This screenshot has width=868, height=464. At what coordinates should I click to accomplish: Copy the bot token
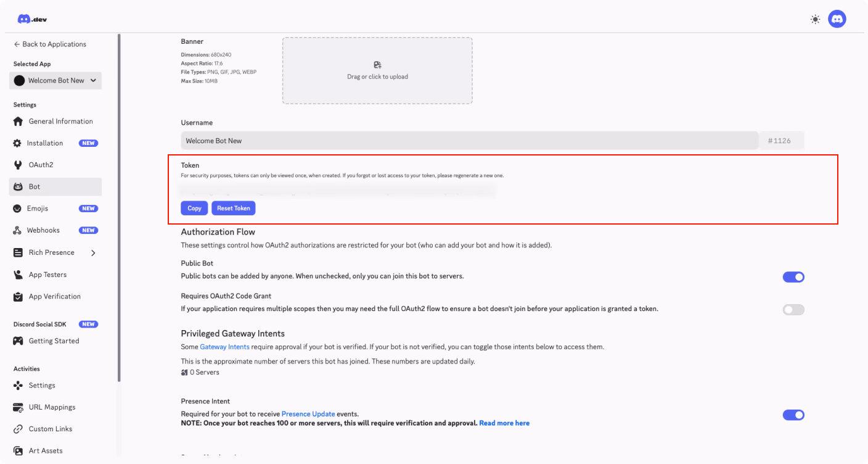tap(194, 208)
